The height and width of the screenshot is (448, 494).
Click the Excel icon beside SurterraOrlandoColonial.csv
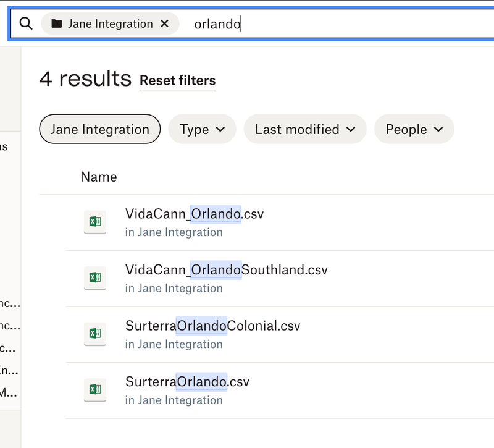pos(95,334)
